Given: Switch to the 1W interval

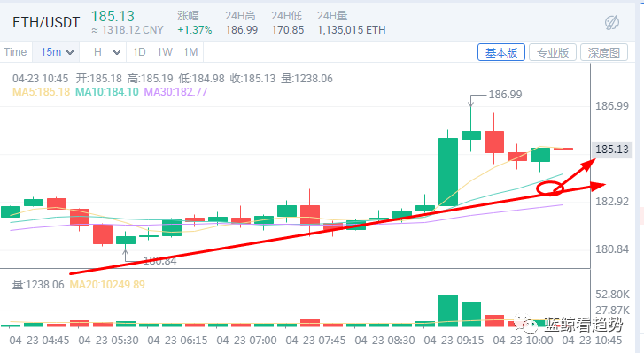Looking at the screenshot, I should [x=164, y=52].
